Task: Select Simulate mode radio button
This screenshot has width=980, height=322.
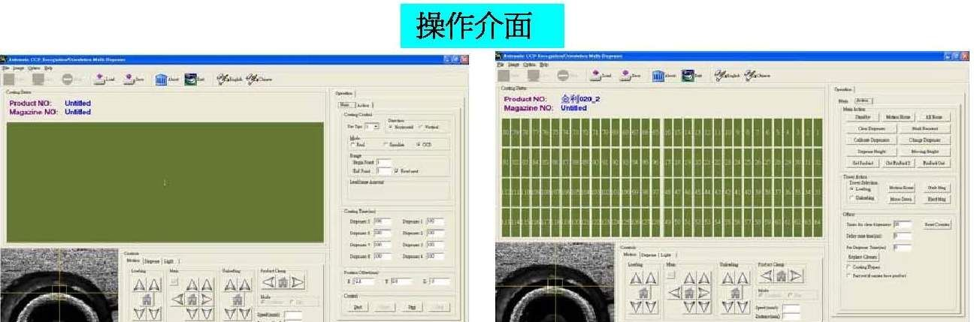Action: [386, 144]
